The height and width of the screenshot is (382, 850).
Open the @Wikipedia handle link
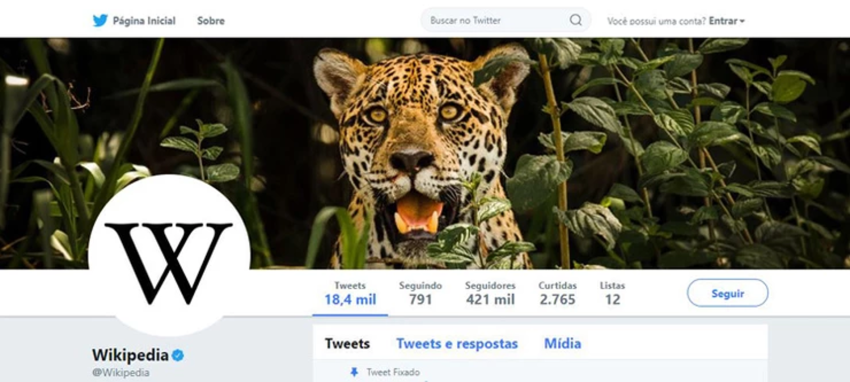121,373
